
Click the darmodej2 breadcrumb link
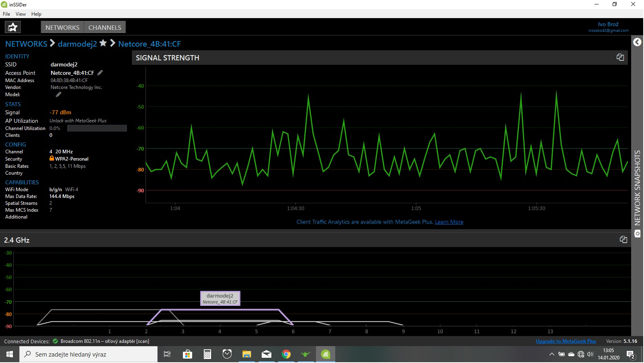pyautogui.click(x=77, y=44)
